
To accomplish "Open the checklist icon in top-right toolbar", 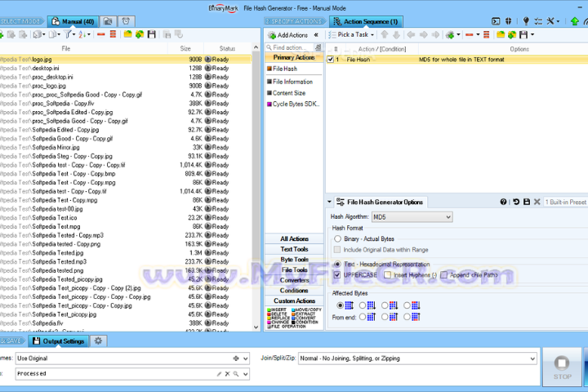I will 538,21.
